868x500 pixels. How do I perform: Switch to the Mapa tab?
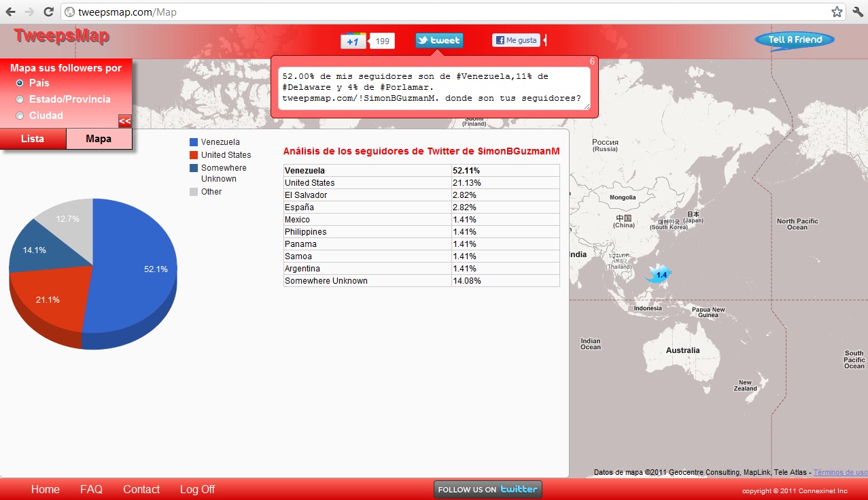click(x=99, y=139)
